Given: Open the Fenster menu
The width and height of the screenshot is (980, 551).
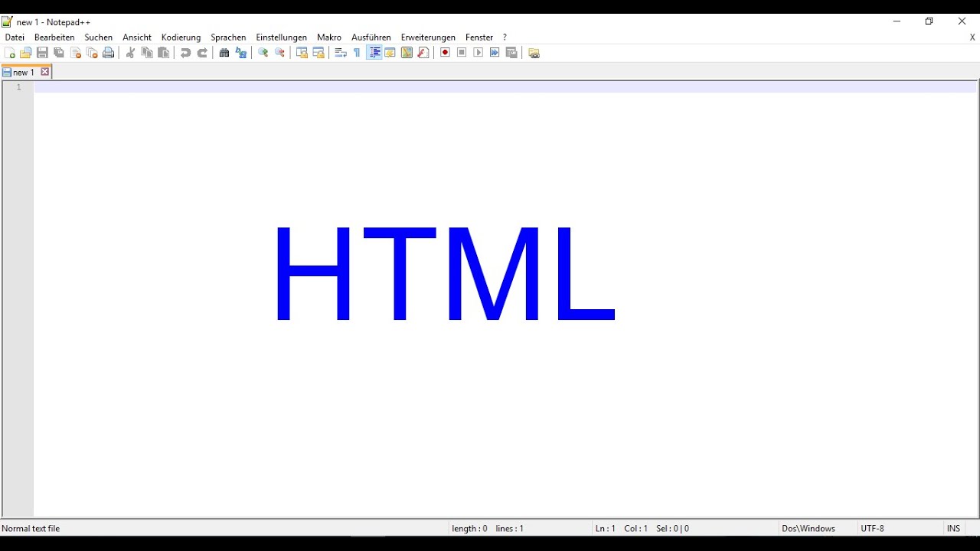Looking at the screenshot, I should [479, 37].
